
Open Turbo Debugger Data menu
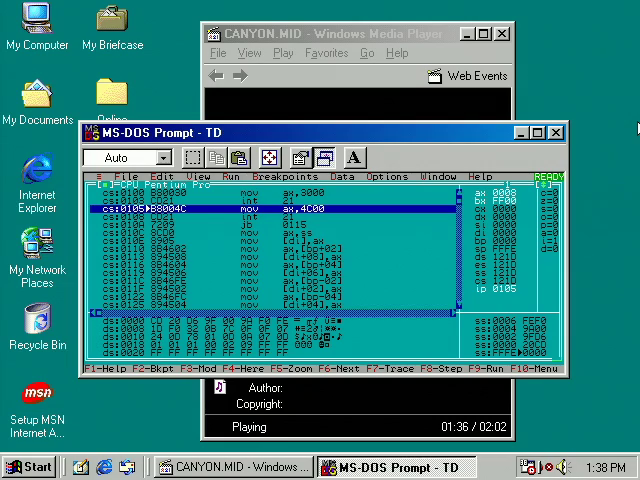pyautogui.click(x=342, y=177)
